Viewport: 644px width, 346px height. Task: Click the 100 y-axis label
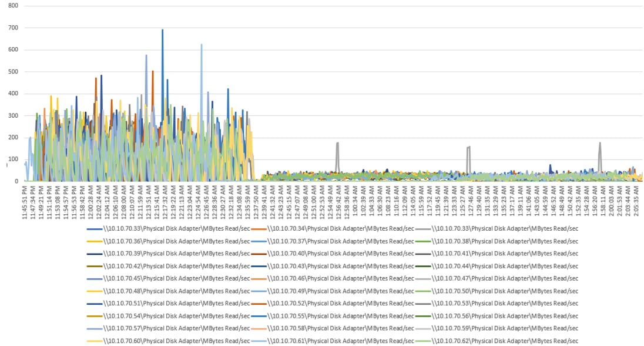tap(14, 159)
